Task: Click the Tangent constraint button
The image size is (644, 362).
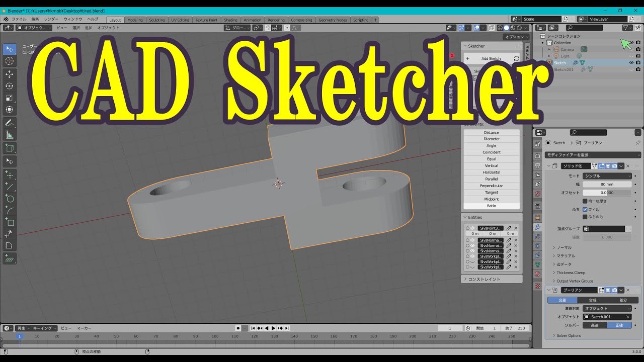Action: tap(492, 193)
